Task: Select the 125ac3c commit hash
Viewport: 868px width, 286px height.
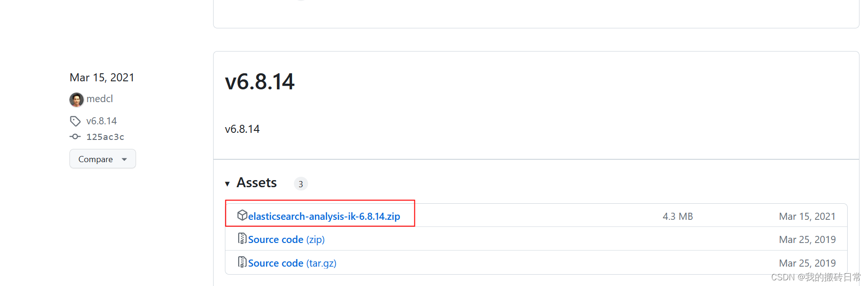Action: pos(105,137)
